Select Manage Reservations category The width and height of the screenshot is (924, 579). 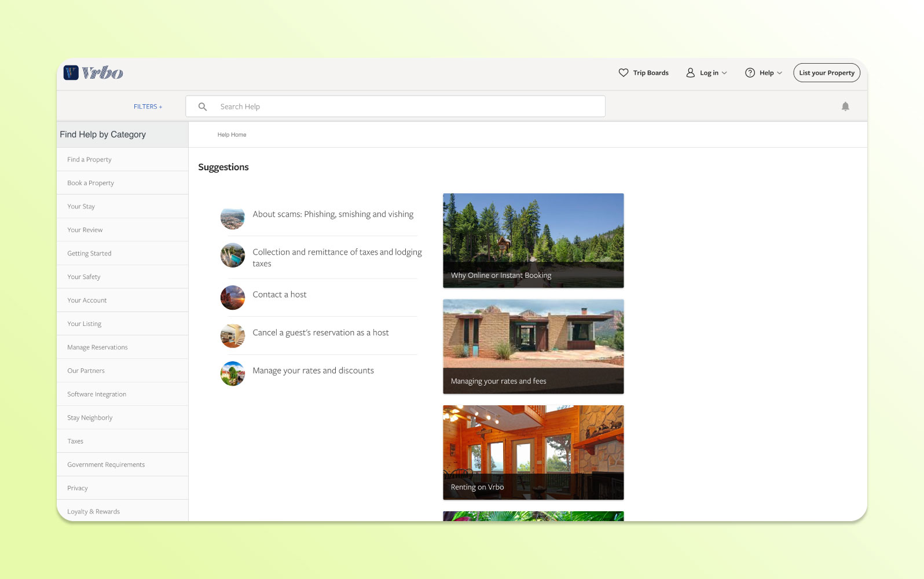point(97,347)
